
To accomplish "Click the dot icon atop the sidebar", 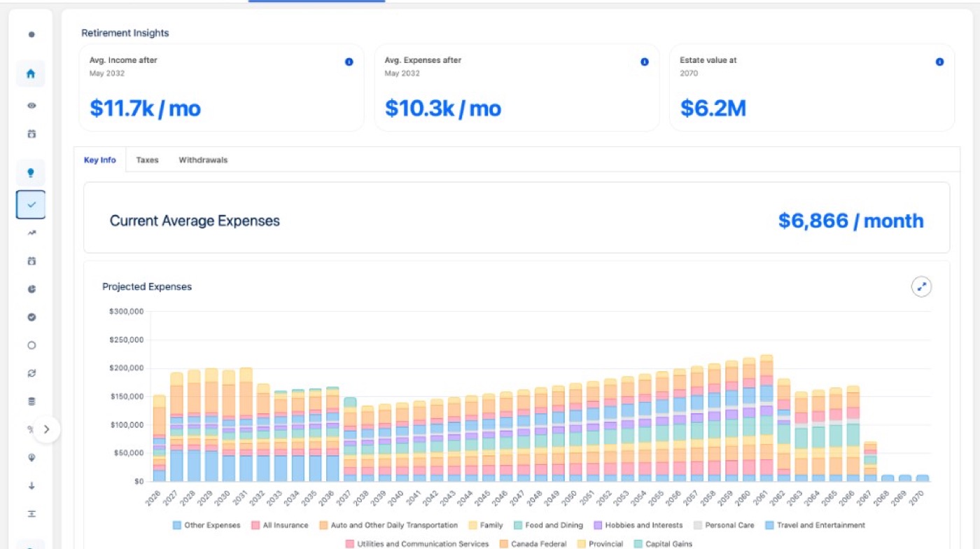I will [x=31, y=34].
